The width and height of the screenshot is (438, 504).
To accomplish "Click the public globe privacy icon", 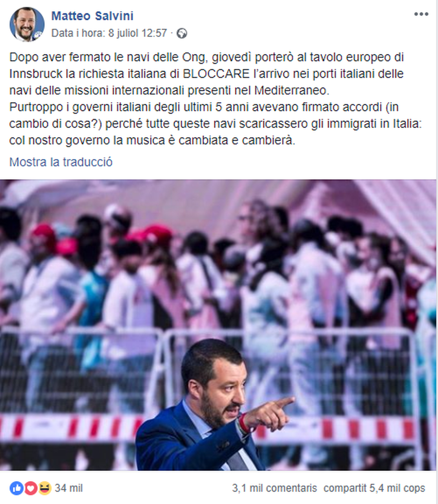I will (182, 33).
